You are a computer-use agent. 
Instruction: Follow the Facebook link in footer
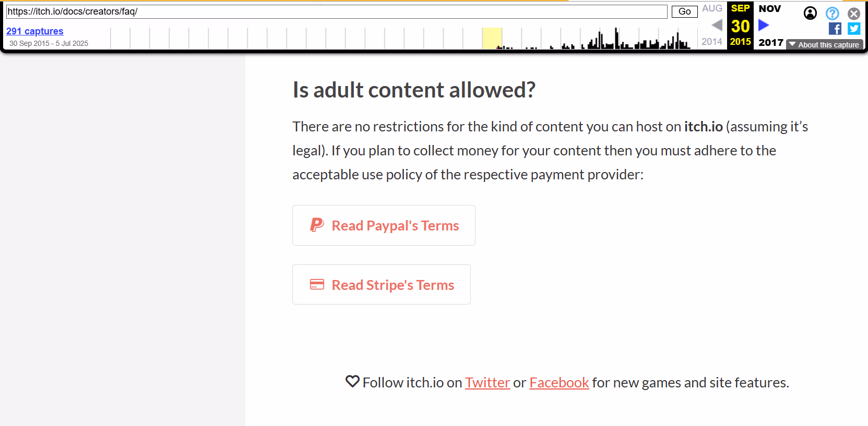pyautogui.click(x=559, y=383)
